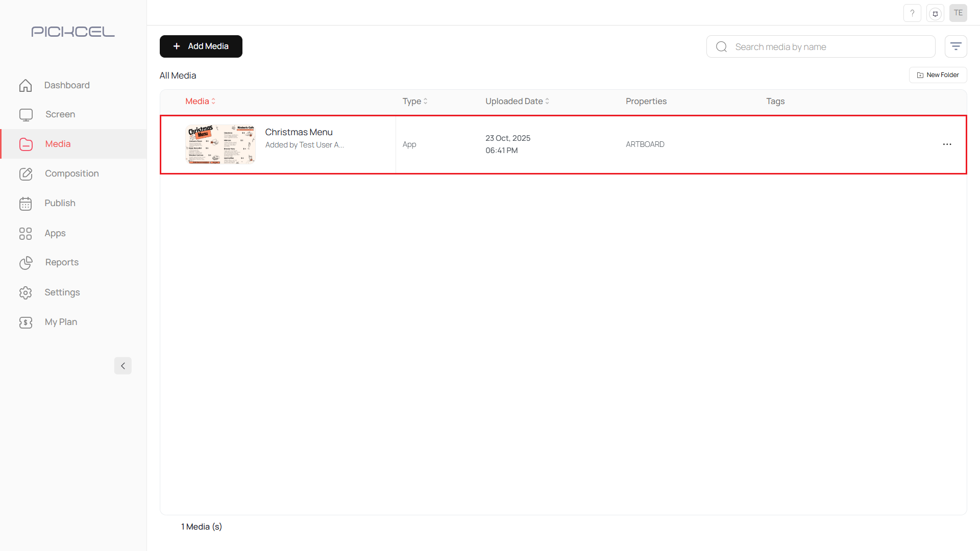The width and height of the screenshot is (980, 551).
Task: Open the Apps section
Action: [x=55, y=233]
